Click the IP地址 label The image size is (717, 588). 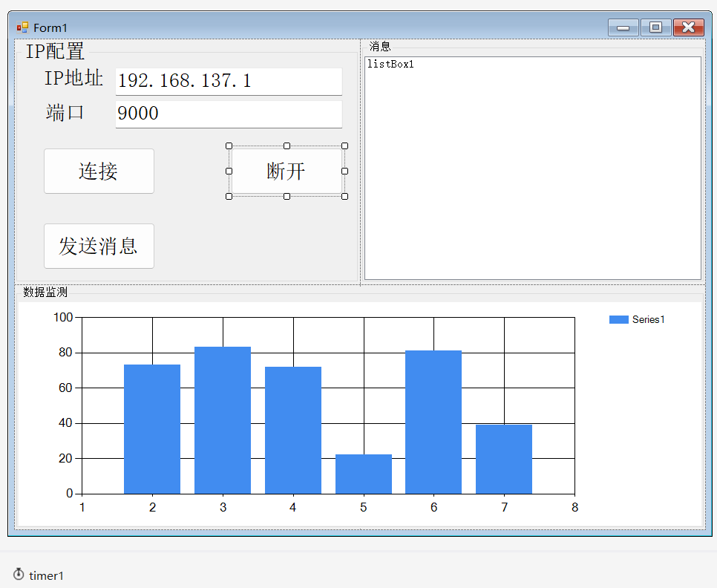click(x=73, y=78)
